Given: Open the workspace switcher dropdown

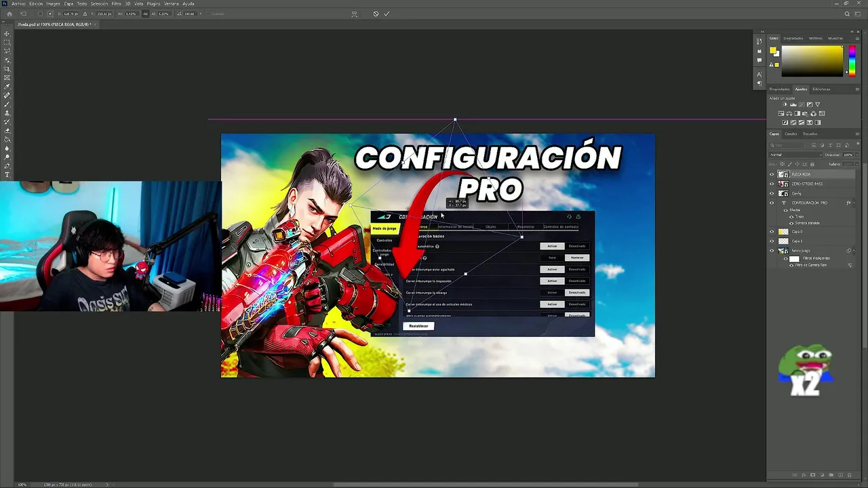Looking at the screenshot, I should 857,14.
